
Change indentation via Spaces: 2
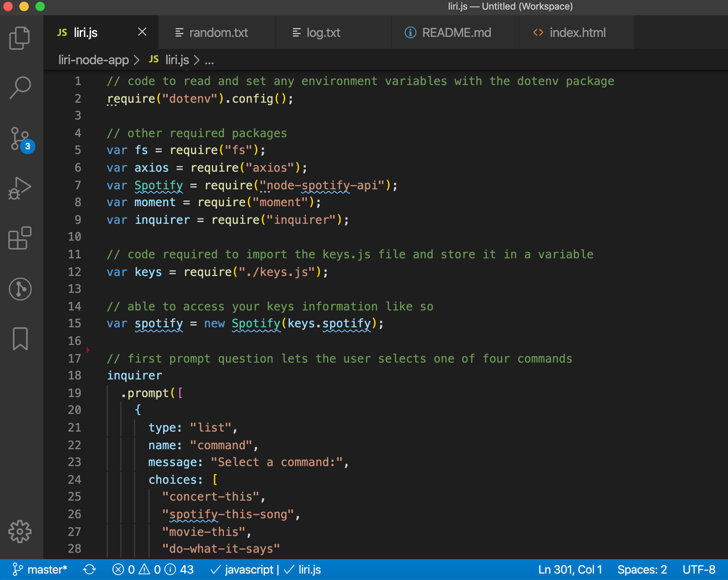[x=642, y=570]
